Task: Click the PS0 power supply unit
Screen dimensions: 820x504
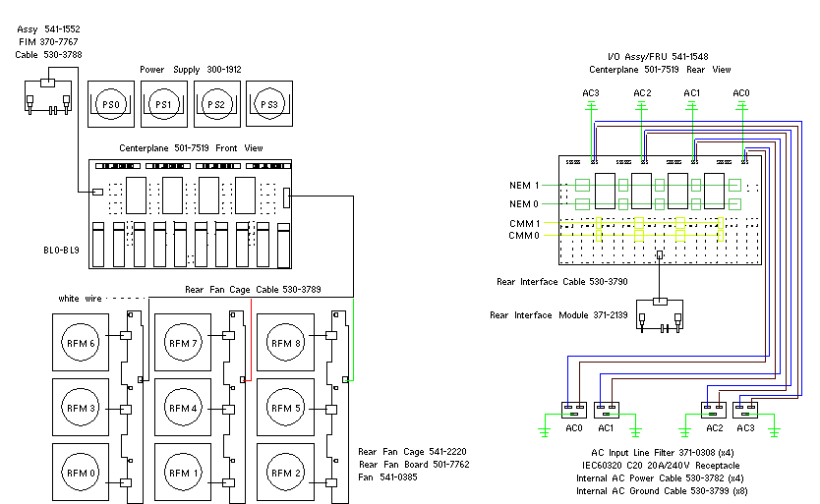Action: click(110, 103)
